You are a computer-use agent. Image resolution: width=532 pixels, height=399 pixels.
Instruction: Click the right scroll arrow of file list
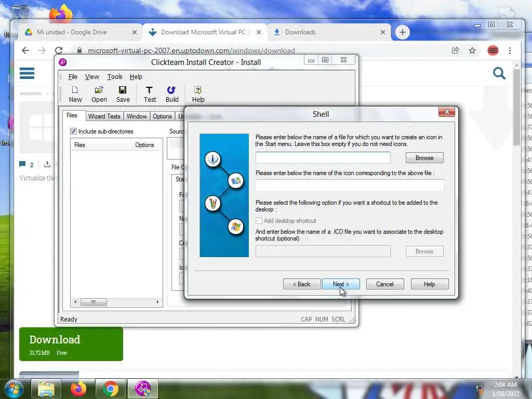[x=157, y=302]
